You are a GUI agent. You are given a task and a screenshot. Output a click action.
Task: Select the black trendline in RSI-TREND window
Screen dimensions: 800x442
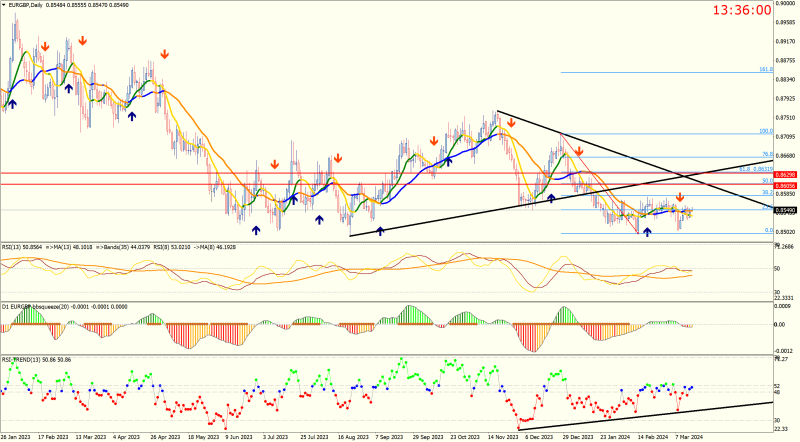645,416
